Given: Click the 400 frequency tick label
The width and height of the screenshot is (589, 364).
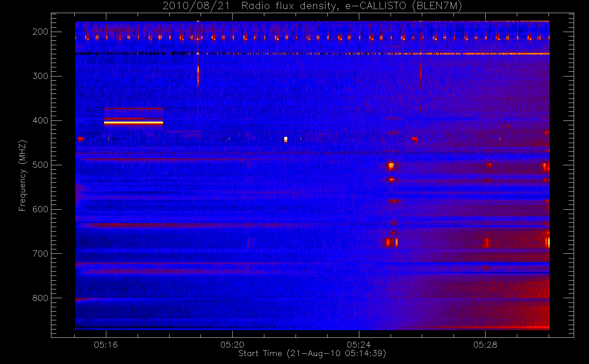Looking at the screenshot, I should pyautogui.click(x=40, y=120).
